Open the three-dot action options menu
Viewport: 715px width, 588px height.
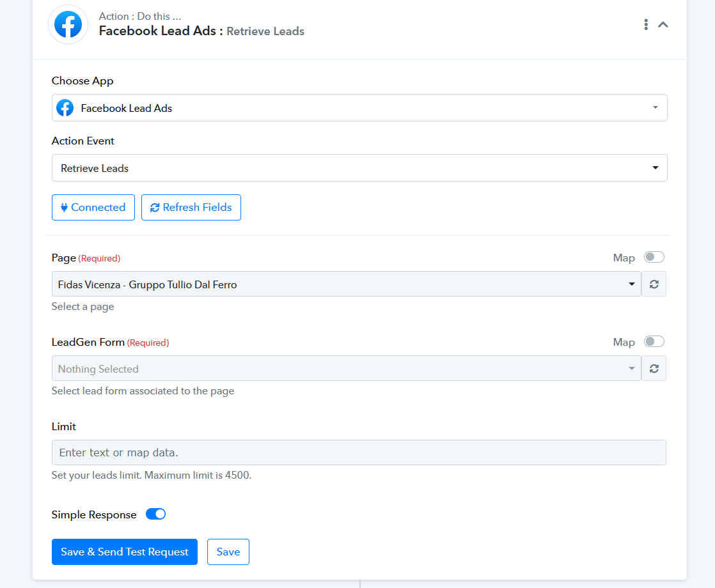pos(646,24)
